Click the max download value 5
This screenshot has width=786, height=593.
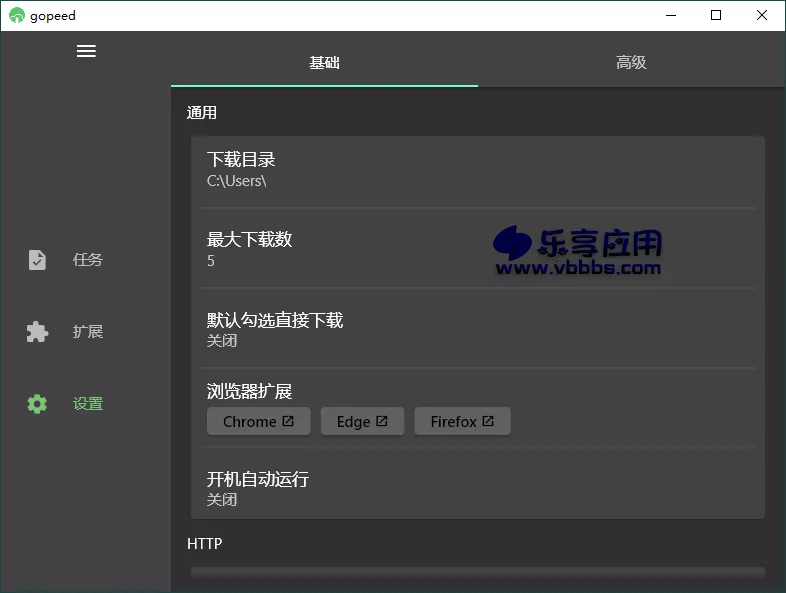(211, 261)
